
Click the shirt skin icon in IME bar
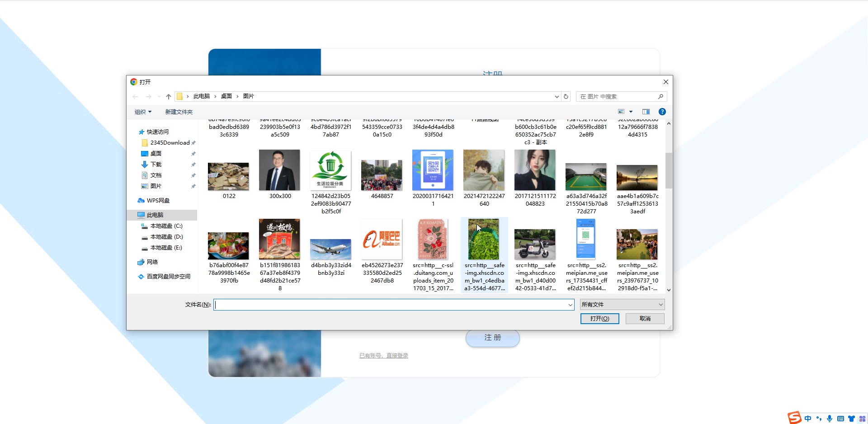851,419
